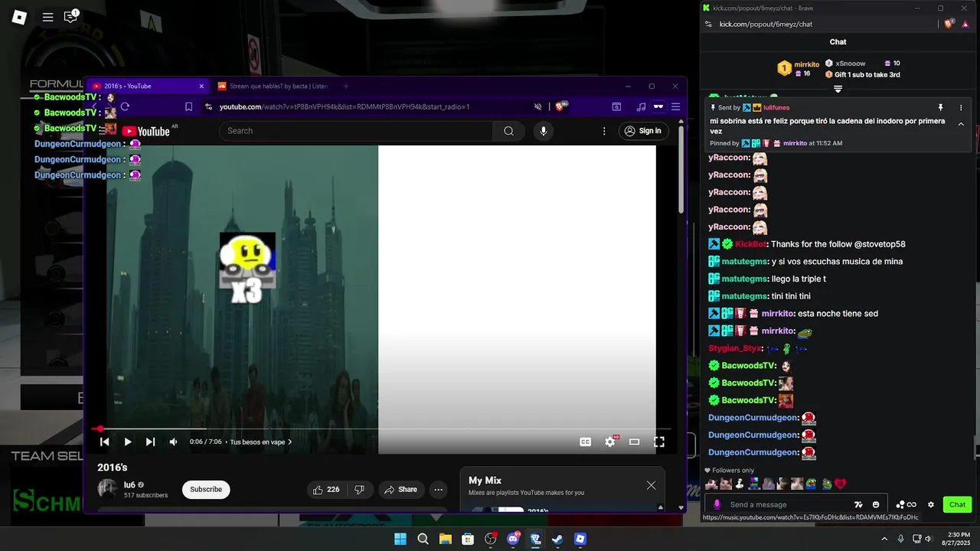This screenshot has width=980, height=551.
Task: Open more actions menu beside Share
Action: [x=438, y=489]
